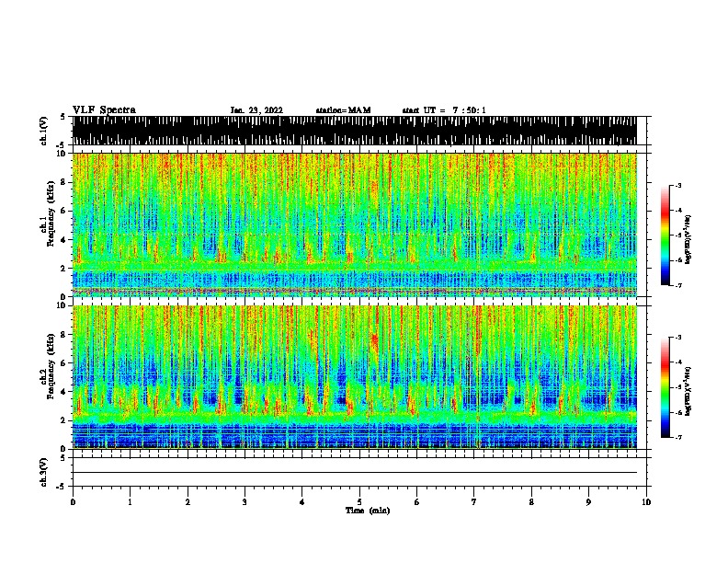
Task: Click the ch.2 frequency tick "6"
Action: click(x=64, y=362)
